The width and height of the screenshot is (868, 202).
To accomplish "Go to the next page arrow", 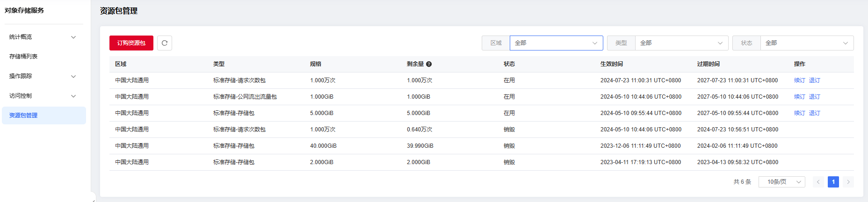I will pyautogui.click(x=848, y=182).
